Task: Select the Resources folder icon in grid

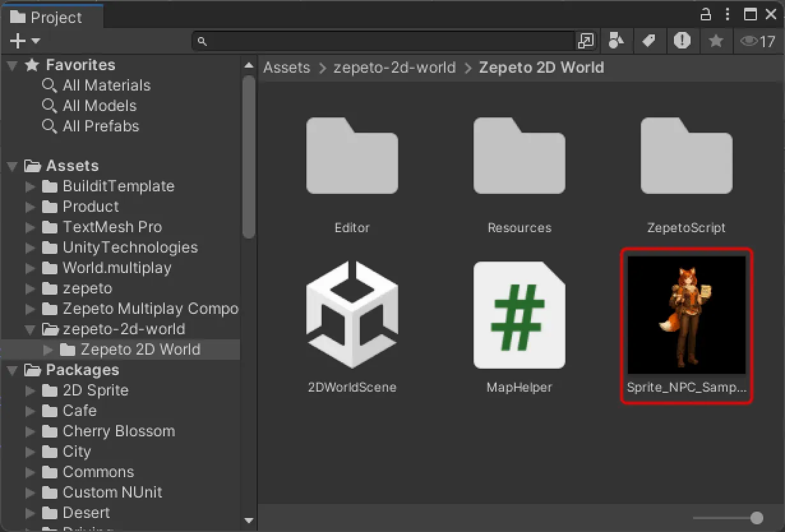Action: tap(520, 156)
